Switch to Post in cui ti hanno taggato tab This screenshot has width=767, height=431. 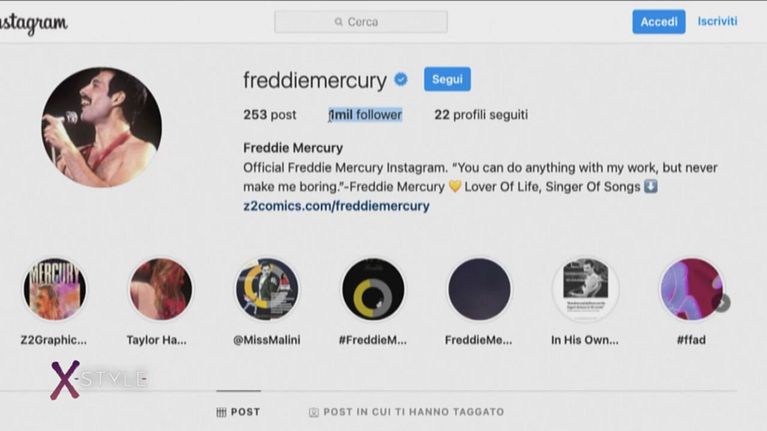[x=406, y=412]
